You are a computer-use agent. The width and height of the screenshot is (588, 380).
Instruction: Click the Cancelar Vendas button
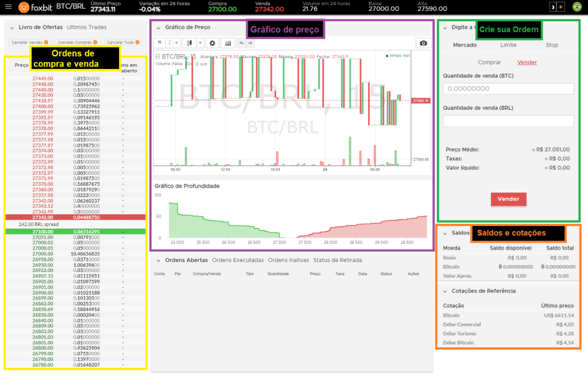click(x=29, y=43)
